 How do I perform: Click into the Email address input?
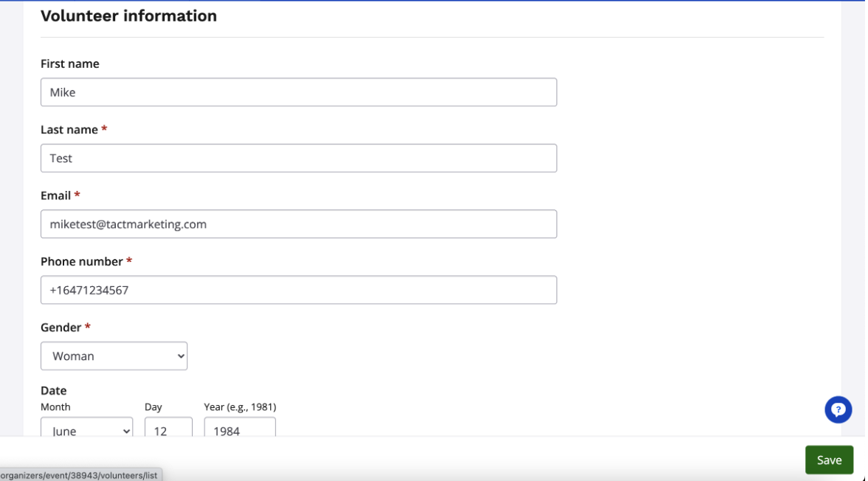pyautogui.click(x=298, y=224)
